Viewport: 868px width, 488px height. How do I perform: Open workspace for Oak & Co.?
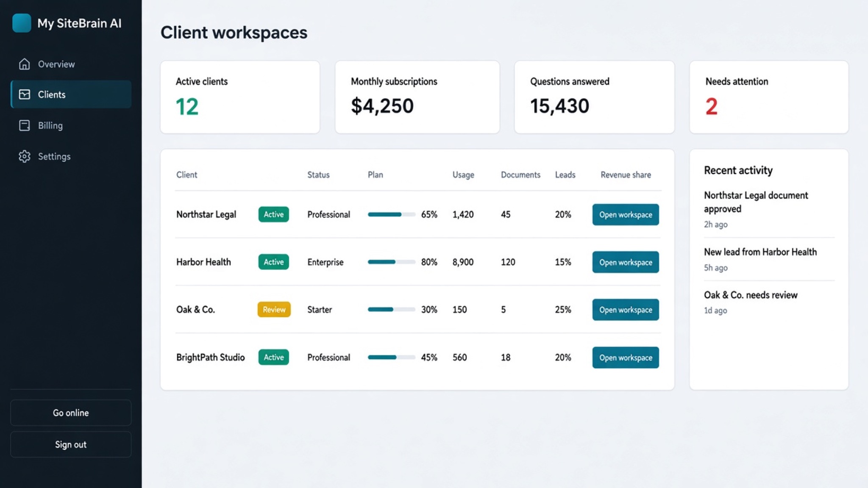[x=626, y=310]
